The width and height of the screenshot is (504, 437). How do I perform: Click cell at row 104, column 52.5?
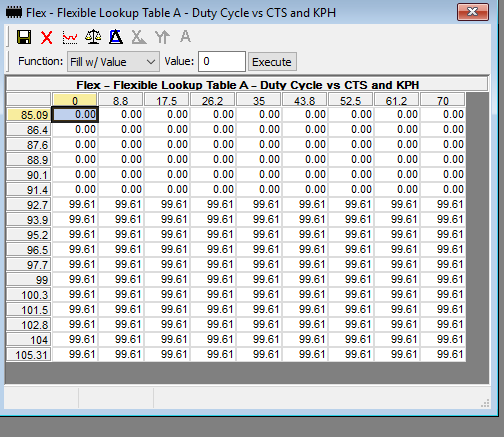351,339
